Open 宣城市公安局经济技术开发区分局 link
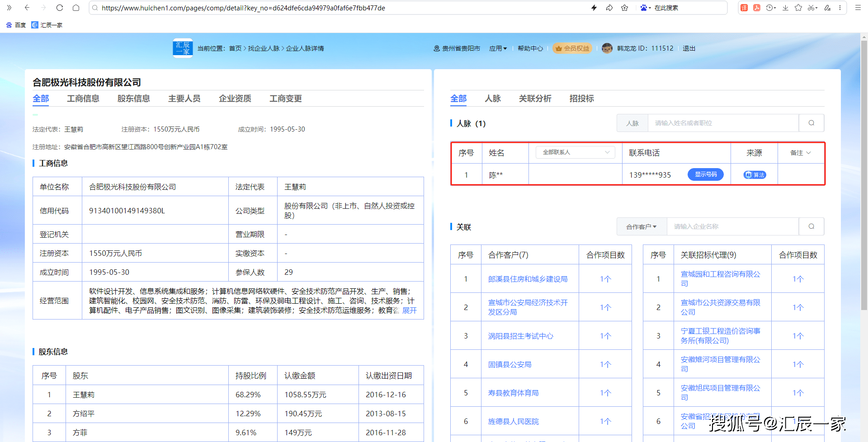The height and width of the screenshot is (442, 868). point(528,307)
